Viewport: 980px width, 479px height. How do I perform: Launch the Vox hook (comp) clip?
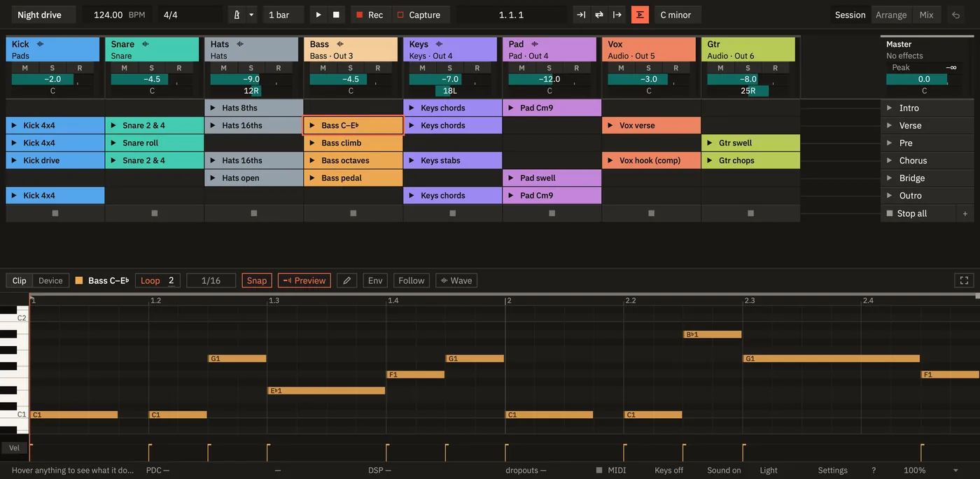(610, 160)
